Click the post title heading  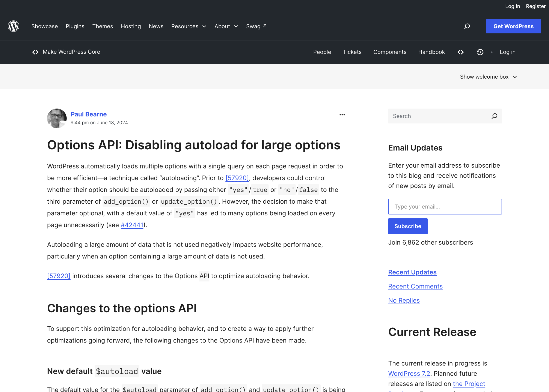coord(194,145)
